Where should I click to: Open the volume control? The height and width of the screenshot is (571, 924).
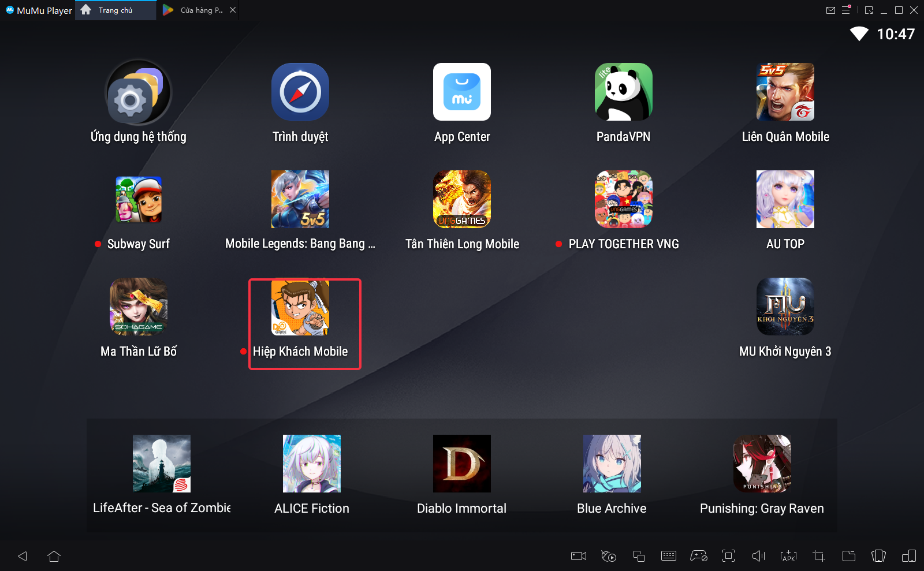pos(758,556)
